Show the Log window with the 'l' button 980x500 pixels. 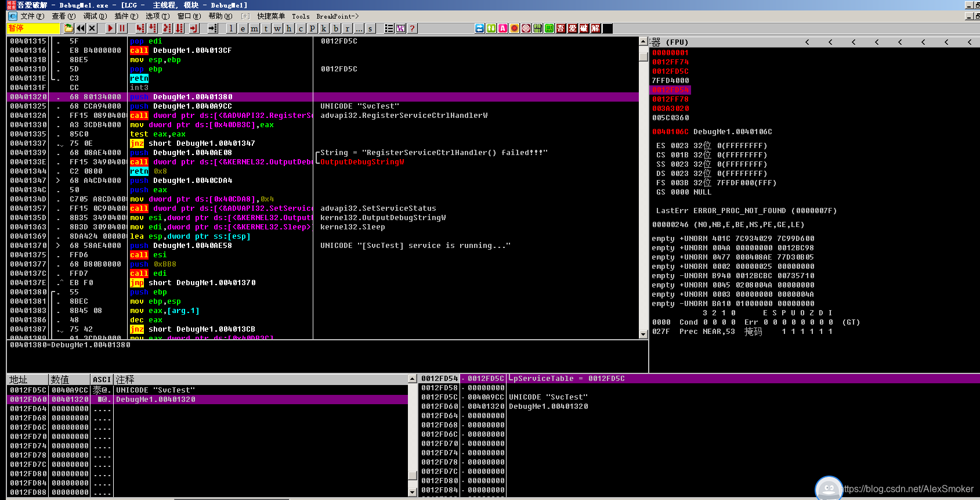click(x=231, y=28)
